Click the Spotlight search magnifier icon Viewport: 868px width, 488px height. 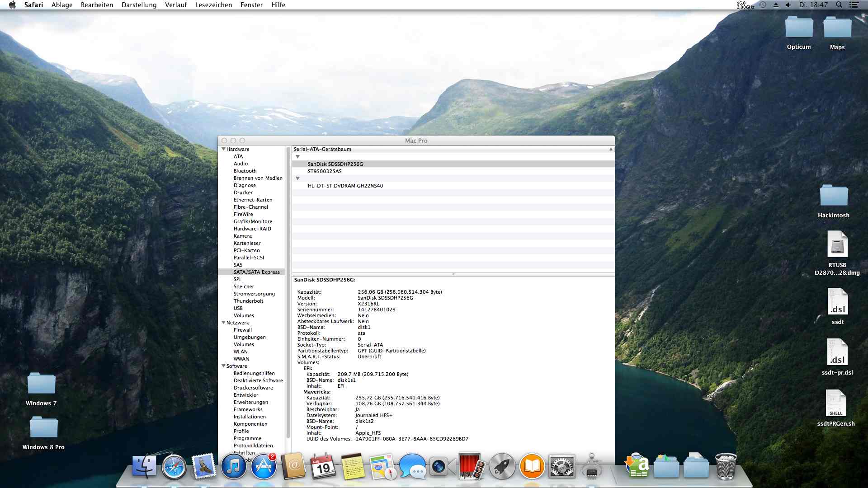(x=839, y=5)
